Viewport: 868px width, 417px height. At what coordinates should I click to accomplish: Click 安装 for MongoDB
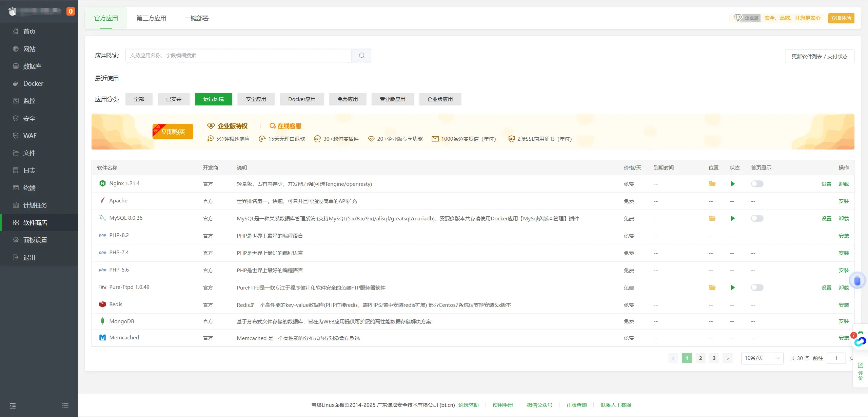(844, 321)
